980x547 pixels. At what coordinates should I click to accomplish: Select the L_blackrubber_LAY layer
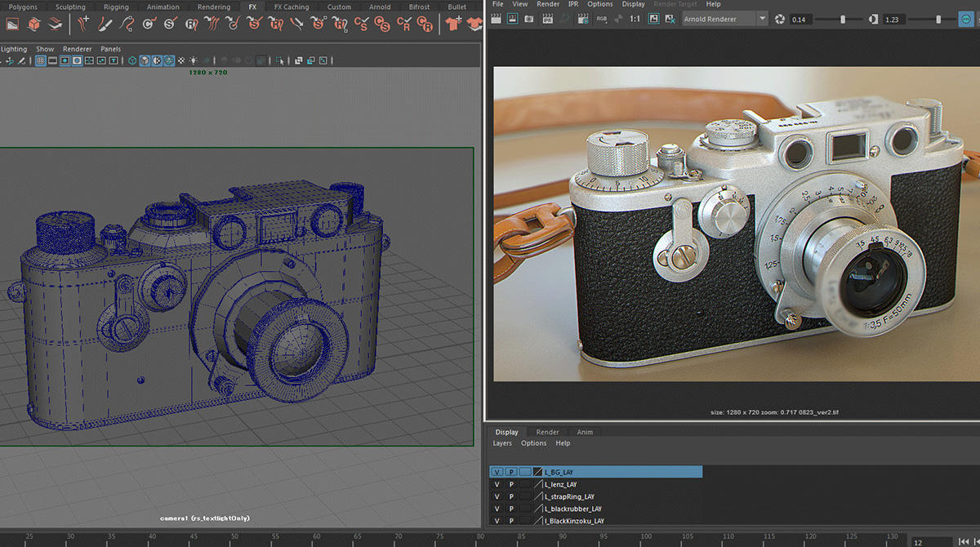572,509
